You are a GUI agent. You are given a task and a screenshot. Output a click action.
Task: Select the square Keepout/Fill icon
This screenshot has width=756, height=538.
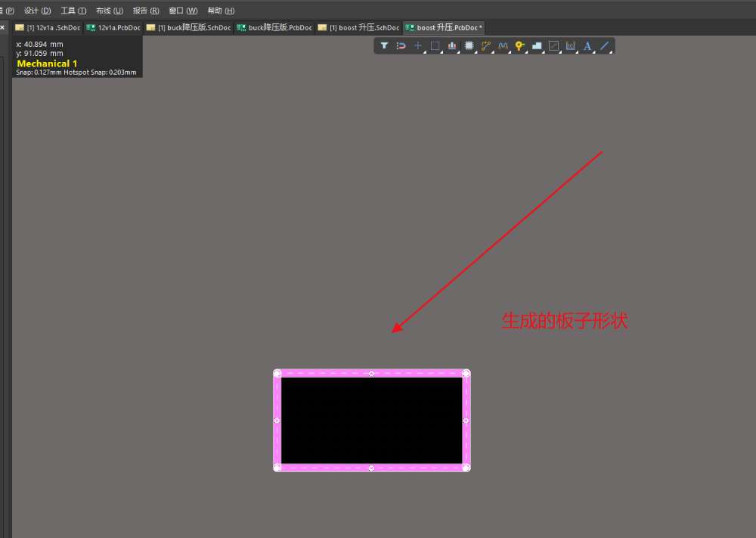[553, 46]
